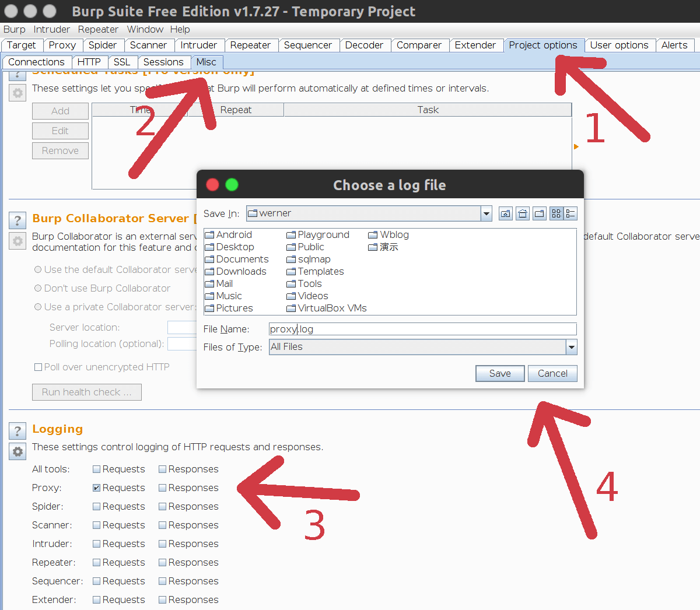The image size is (700, 610).
Task: Open help for the Logging section
Action: pyautogui.click(x=17, y=431)
